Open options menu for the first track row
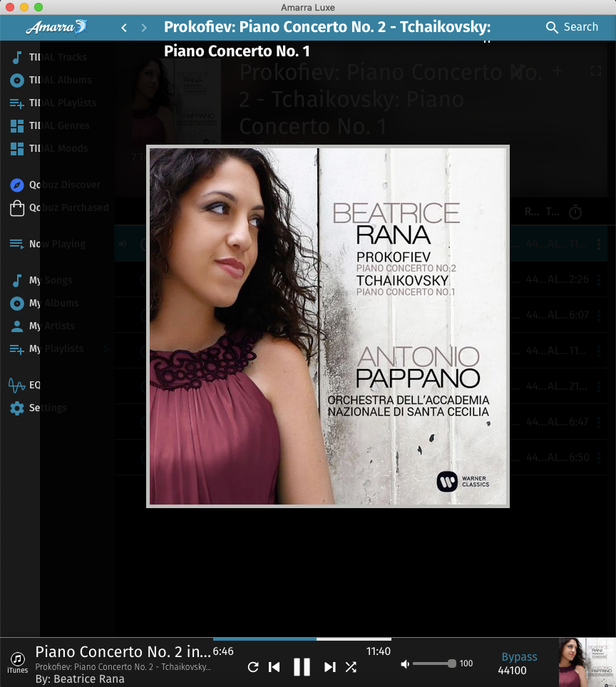 click(599, 244)
